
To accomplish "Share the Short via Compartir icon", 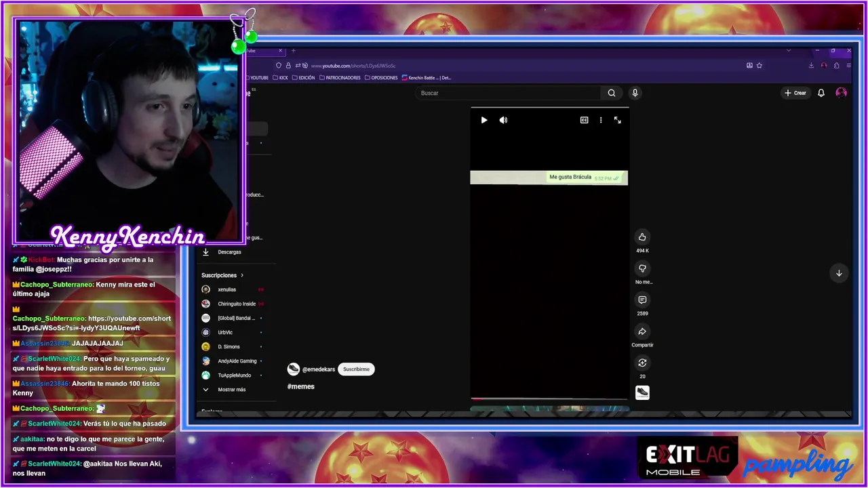I will click(642, 331).
